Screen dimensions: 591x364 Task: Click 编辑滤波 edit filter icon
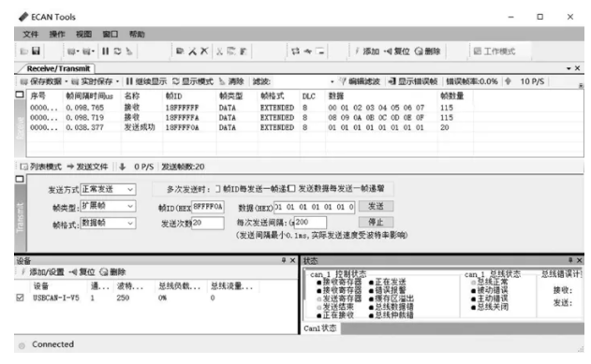360,81
